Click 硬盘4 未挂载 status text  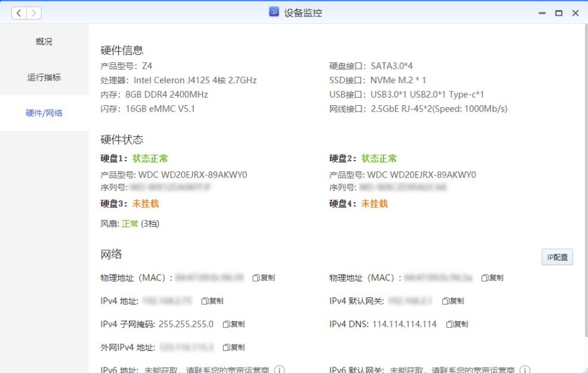click(x=374, y=204)
